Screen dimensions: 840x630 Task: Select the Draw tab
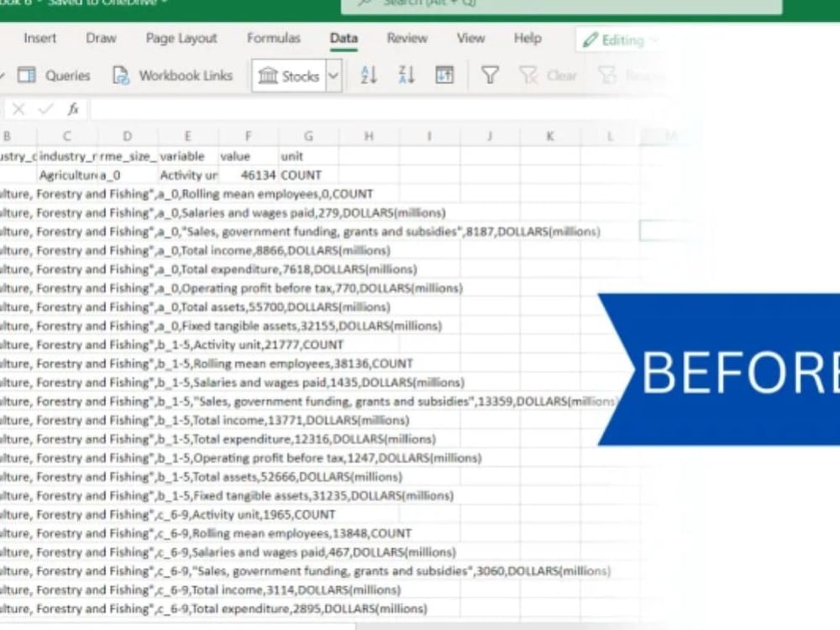[x=101, y=38]
